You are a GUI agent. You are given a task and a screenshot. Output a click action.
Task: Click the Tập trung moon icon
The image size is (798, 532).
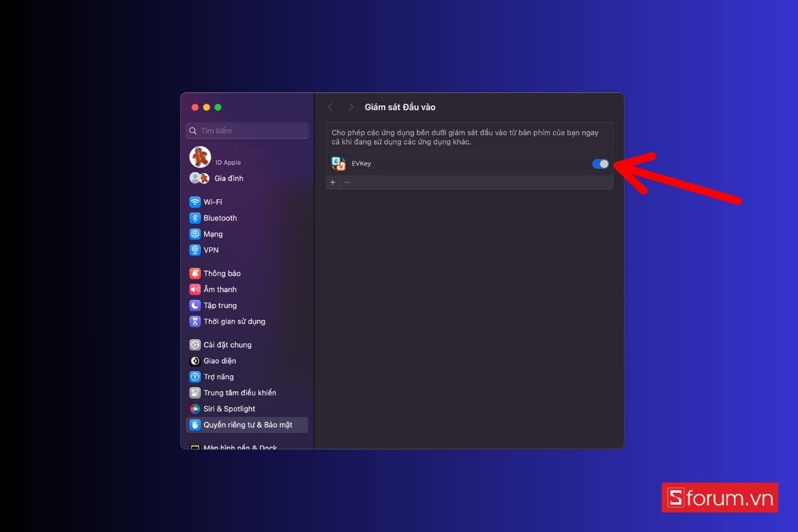(195, 305)
